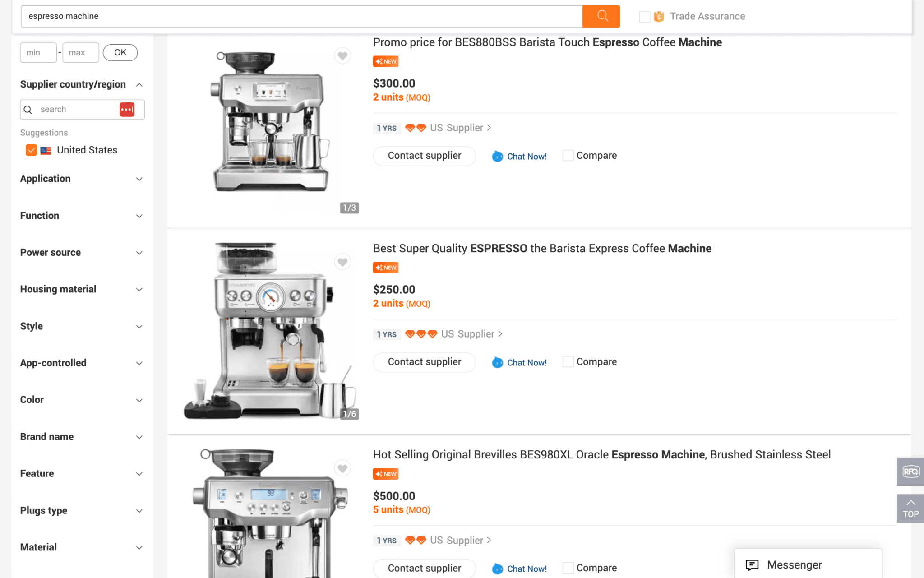Expand the Application filter section

click(x=81, y=179)
